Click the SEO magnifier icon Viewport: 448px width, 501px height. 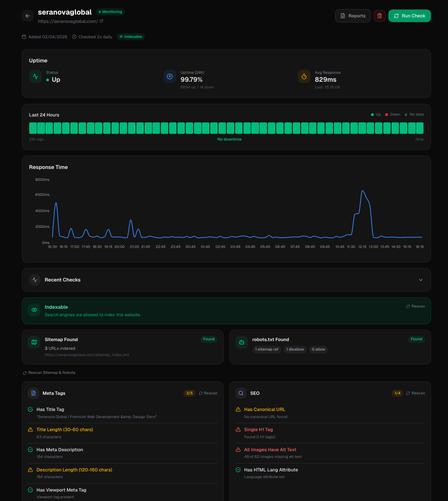(x=241, y=393)
